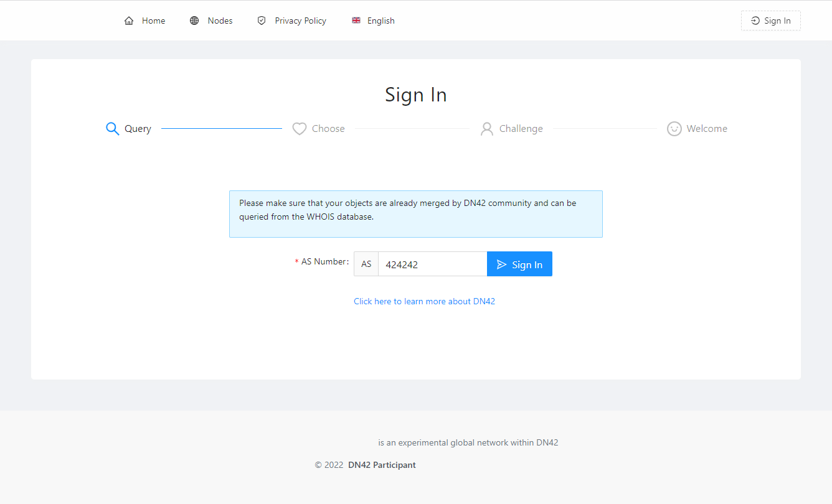
Task: Click the login arrow icon in top-right button
Action: click(755, 21)
